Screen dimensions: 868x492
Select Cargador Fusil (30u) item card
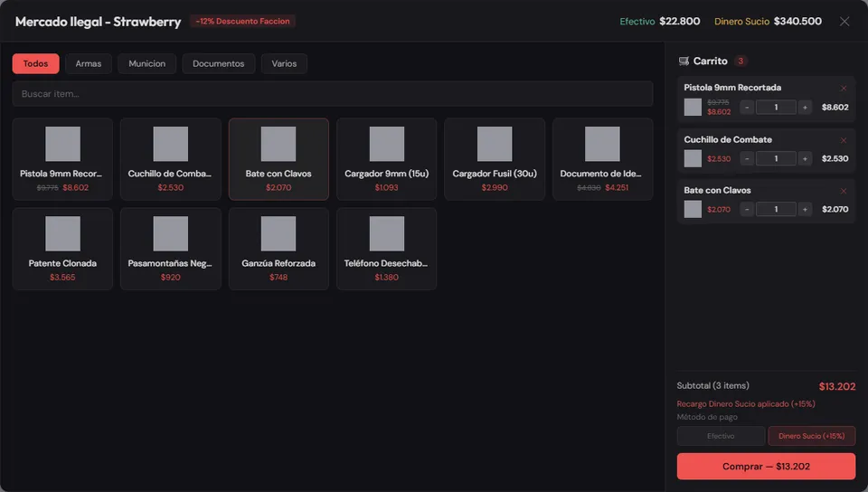495,159
